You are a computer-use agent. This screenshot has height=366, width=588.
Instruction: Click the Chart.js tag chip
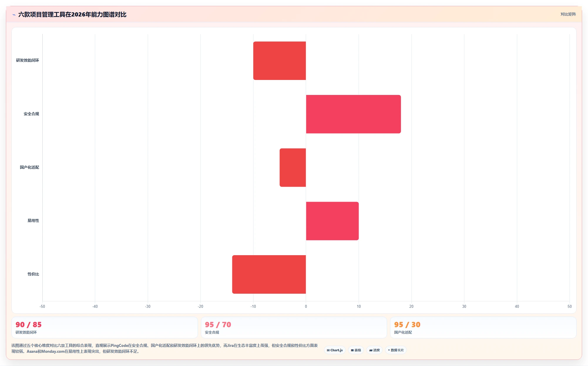335,350
